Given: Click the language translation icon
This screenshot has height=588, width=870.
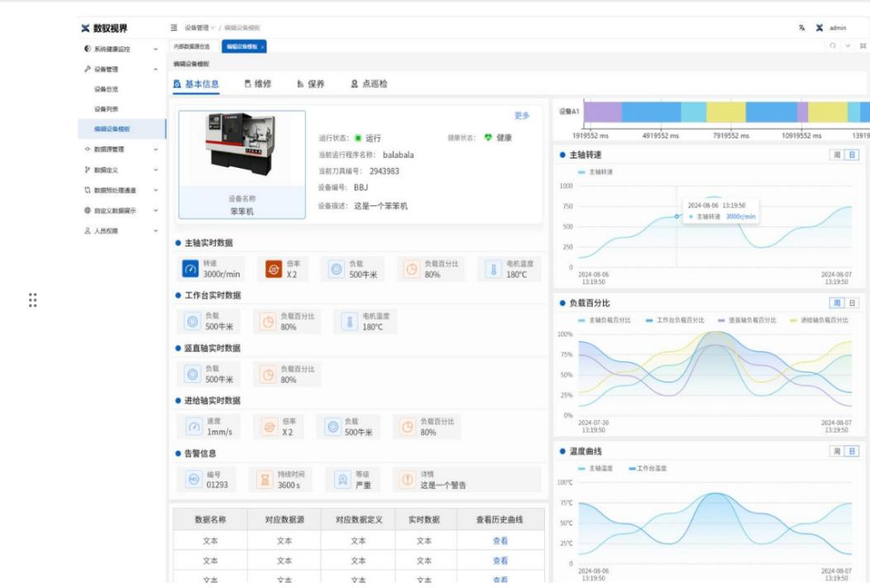Looking at the screenshot, I should (801, 28).
